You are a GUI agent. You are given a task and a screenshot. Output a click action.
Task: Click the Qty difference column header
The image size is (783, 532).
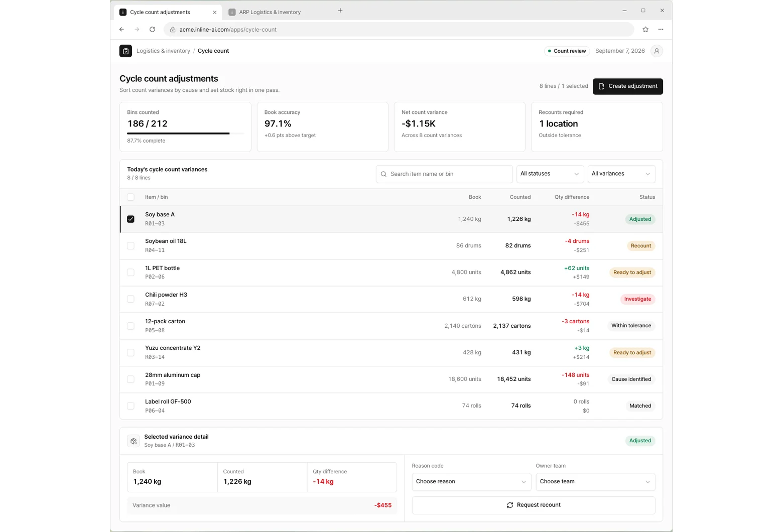[572, 197]
